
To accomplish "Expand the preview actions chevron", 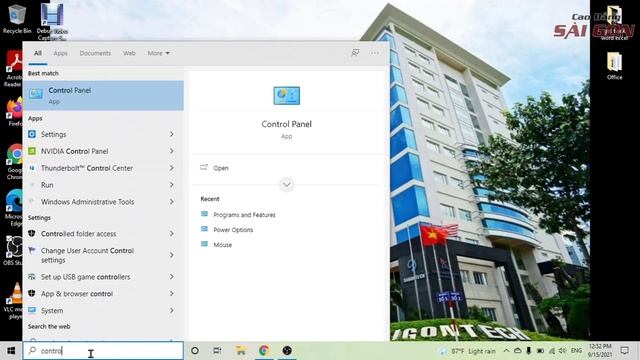I will tap(287, 185).
